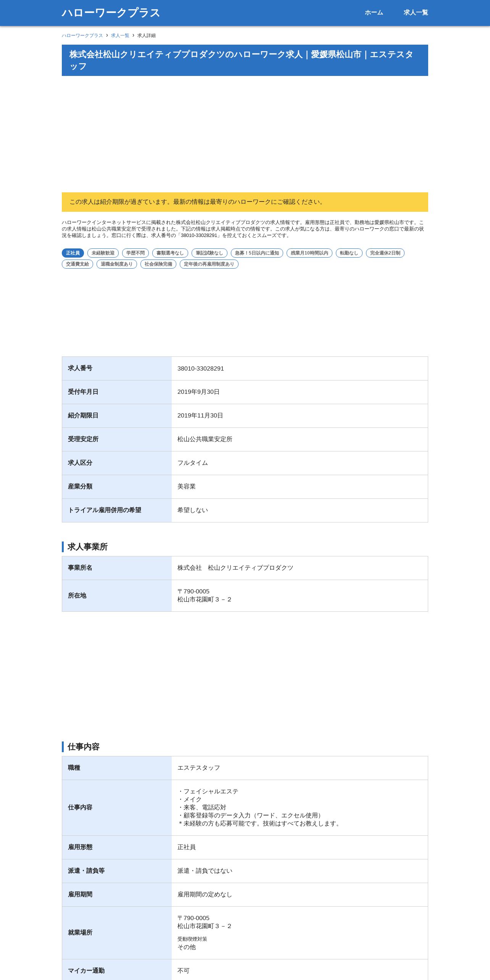Open 求人一覧 in top navigation
This screenshot has width=490, height=980.
tap(416, 13)
